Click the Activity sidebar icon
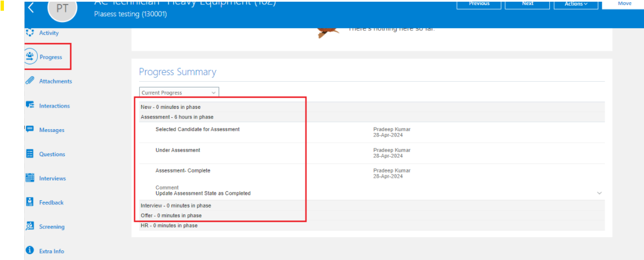 [30, 33]
